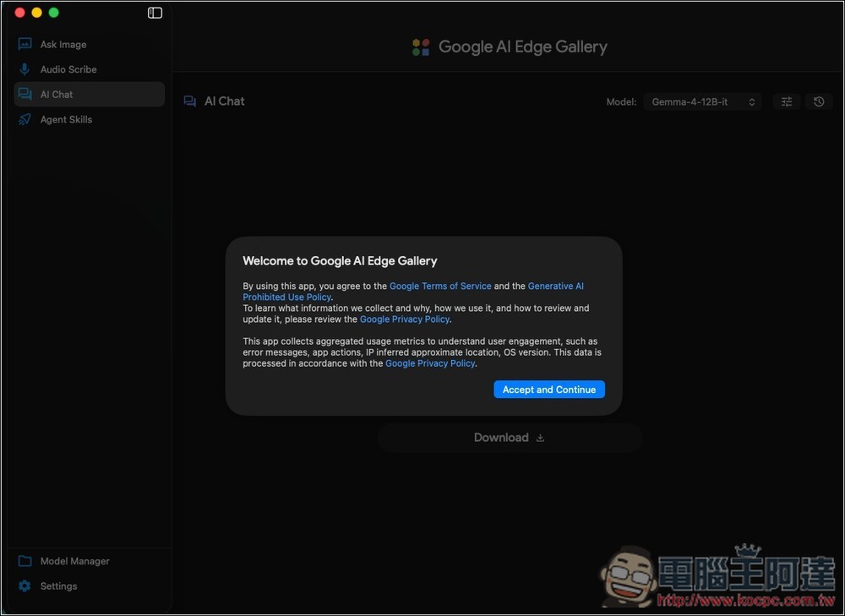This screenshot has width=845, height=616.
Task: Open Google Privacy Policy link after 'review the'
Action: (405, 319)
